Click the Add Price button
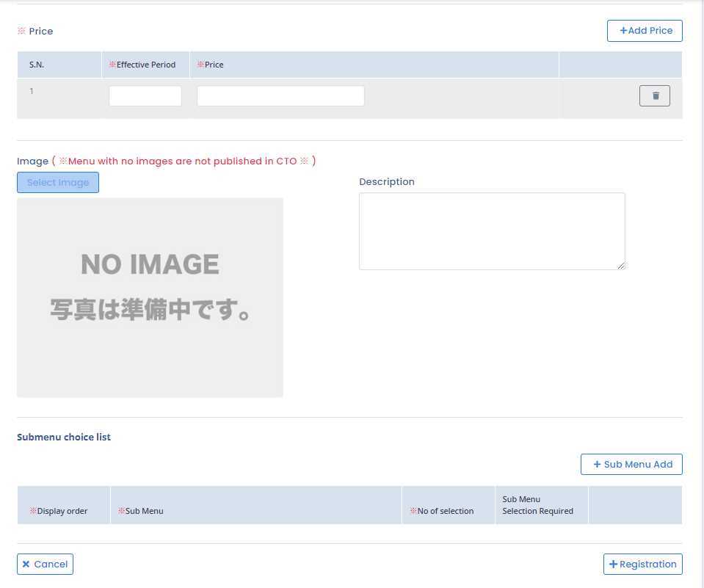 (x=645, y=31)
